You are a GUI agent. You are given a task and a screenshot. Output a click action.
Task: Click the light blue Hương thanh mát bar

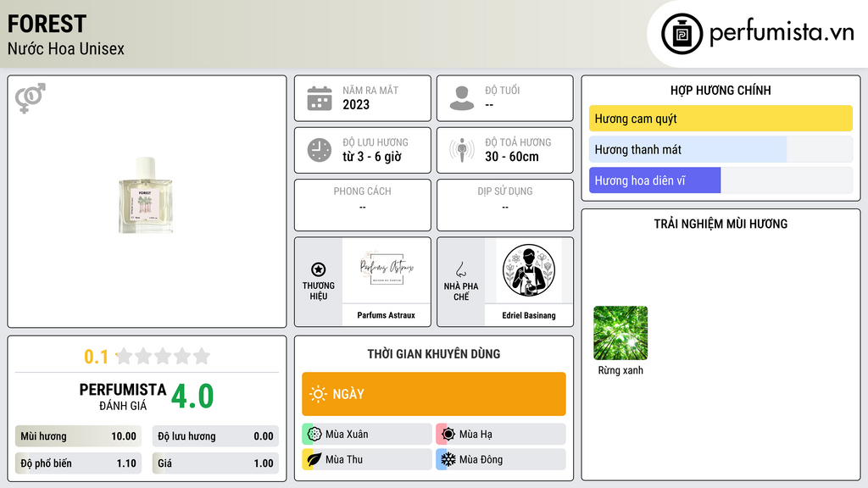click(687, 149)
